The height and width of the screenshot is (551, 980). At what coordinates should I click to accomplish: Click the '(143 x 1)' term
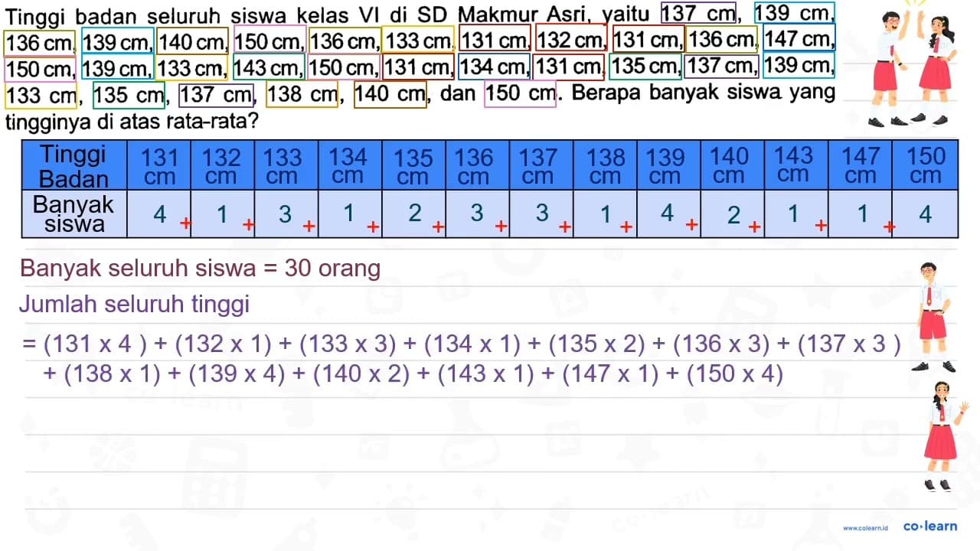[486, 375]
